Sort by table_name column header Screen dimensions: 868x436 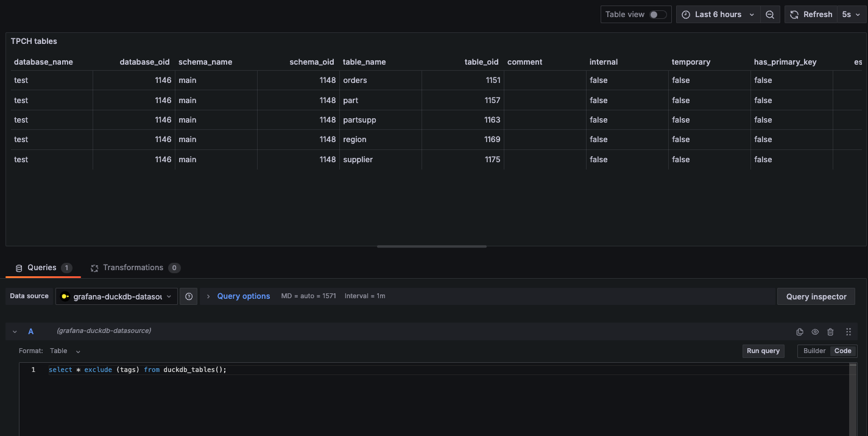(364, 62)
